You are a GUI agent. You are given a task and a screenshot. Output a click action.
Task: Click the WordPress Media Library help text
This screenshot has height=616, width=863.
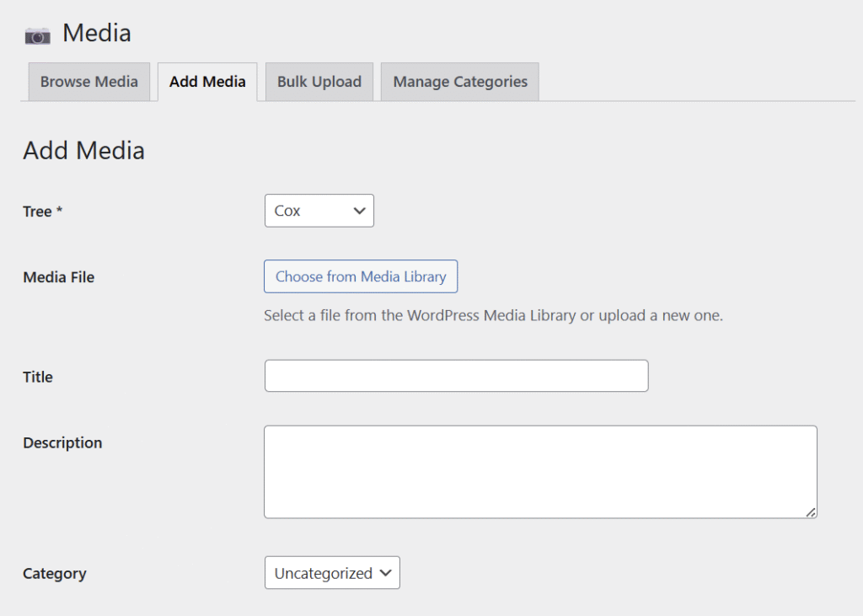tap(493, 316)
